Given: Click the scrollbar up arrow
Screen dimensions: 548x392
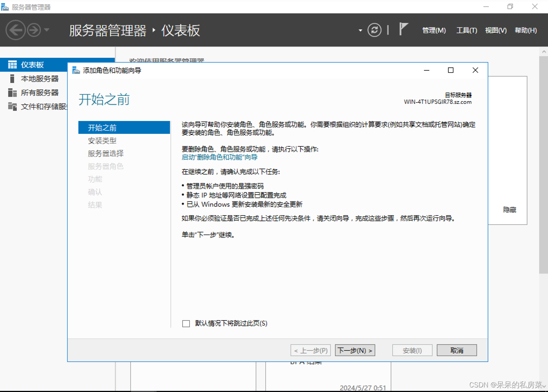Looking at the screenshot, I should (543, 52).
